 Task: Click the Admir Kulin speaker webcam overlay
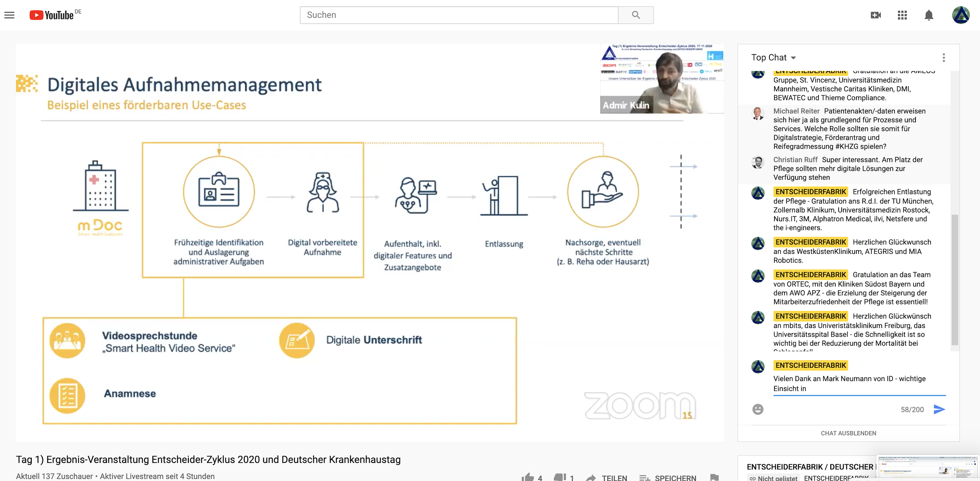tap(662, 79)
